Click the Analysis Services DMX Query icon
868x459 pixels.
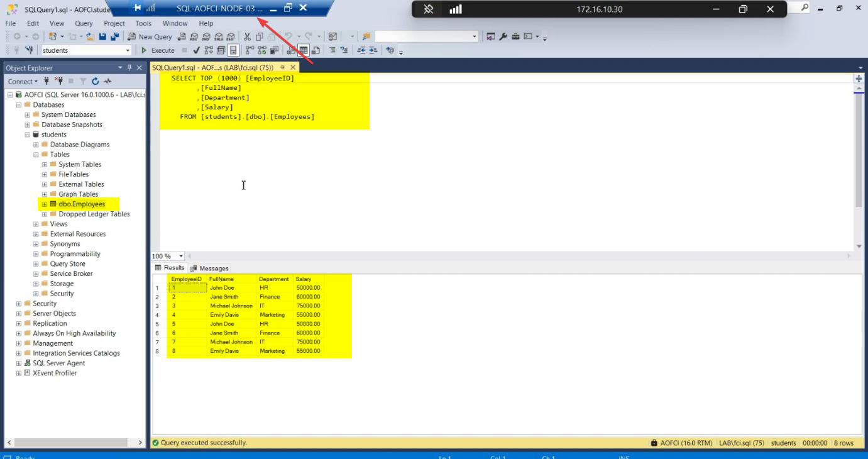(x=206, y=36)
